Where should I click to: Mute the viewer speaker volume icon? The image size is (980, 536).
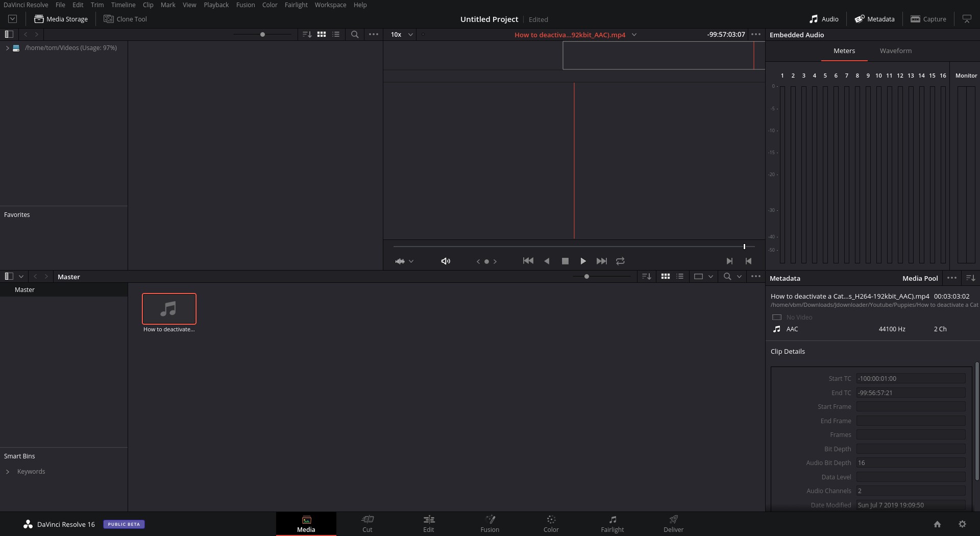(x=446, y=261)
